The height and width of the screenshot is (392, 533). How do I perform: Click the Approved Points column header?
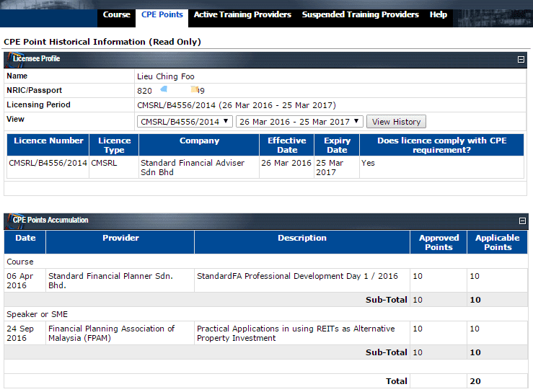pos(439,242)
